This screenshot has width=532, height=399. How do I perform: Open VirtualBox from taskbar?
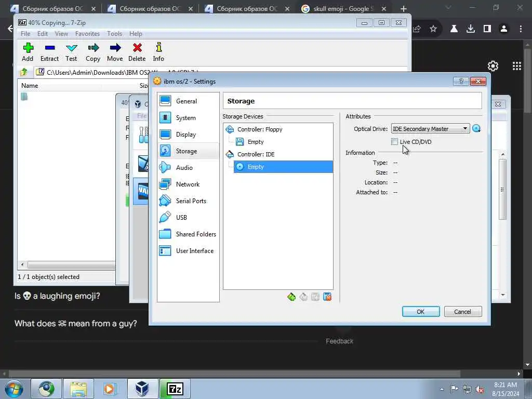(x=141, y=389)
